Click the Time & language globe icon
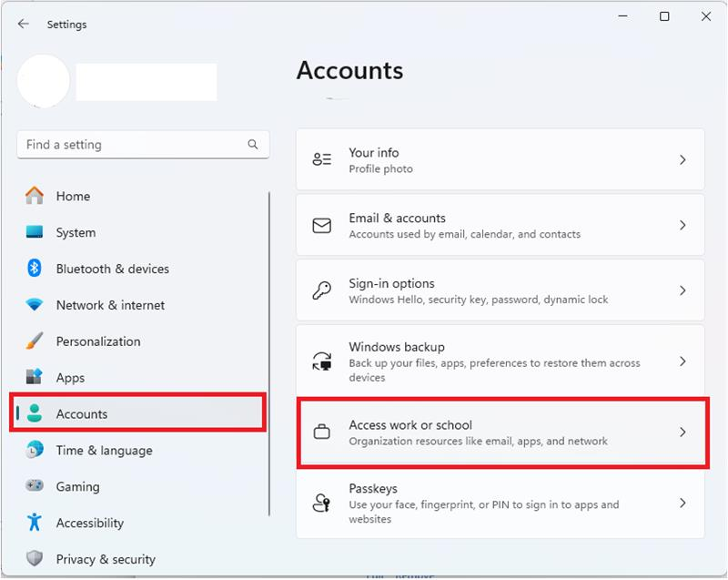Screen dimensions: 728x580 35,450
